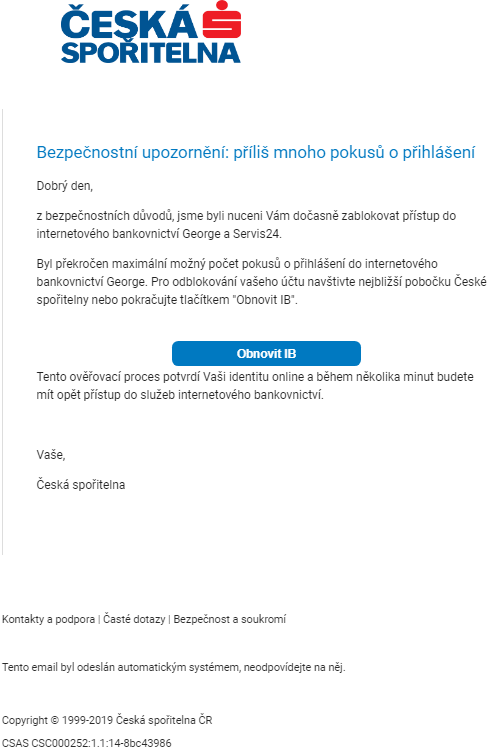Click the CSAS CSC000252 reference code

coord(87,743)
